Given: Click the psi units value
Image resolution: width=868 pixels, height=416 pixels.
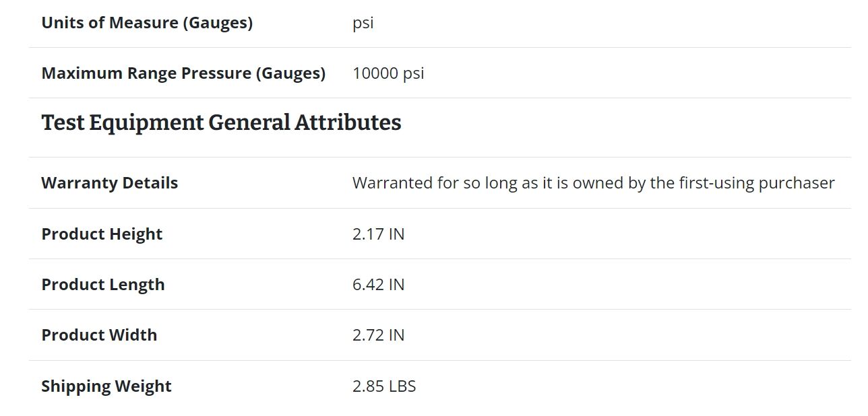Looking at the screenshot, I should (363, 24).
